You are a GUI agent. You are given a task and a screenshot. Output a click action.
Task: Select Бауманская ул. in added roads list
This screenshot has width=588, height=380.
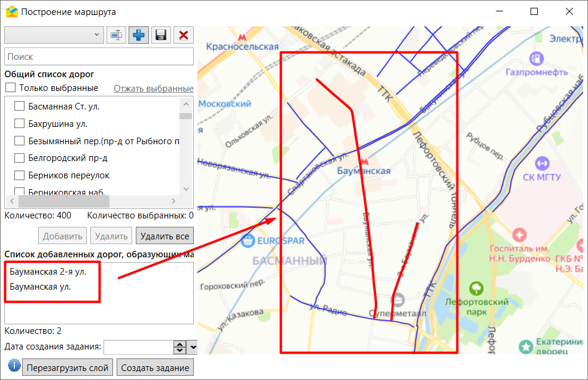tap(40, 287)
